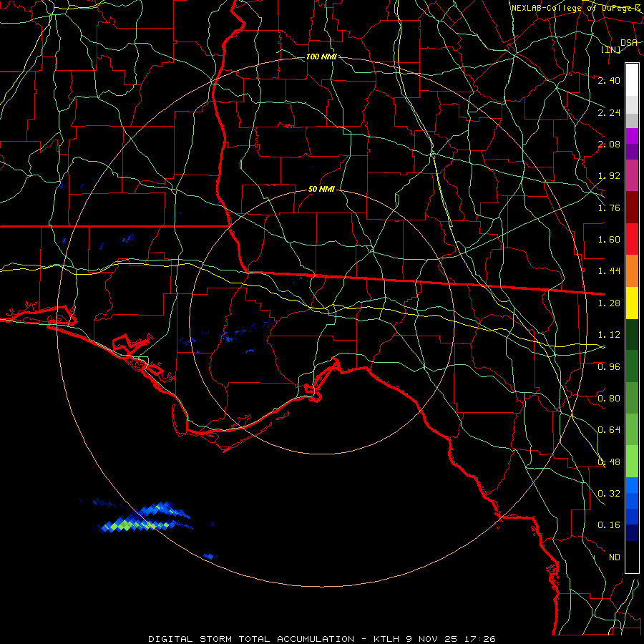
Task: Click the "9 NOV 25" date in caption
Action: 432,639
